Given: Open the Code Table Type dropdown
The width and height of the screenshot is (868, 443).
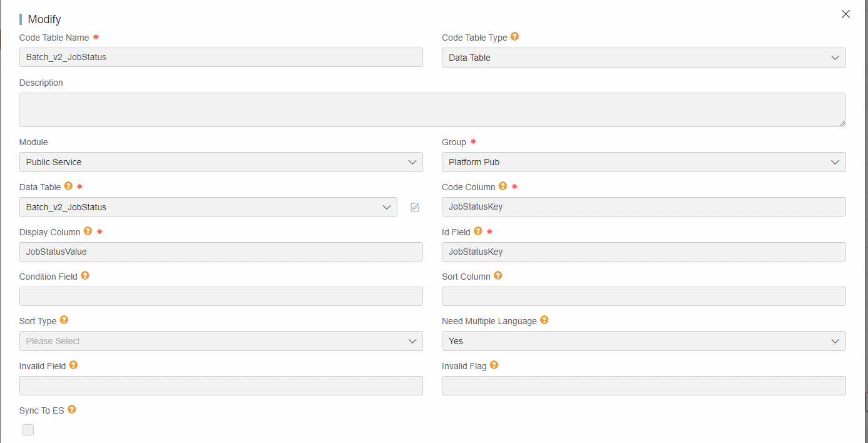Looking at the screenshot, I should pos(643,58).
